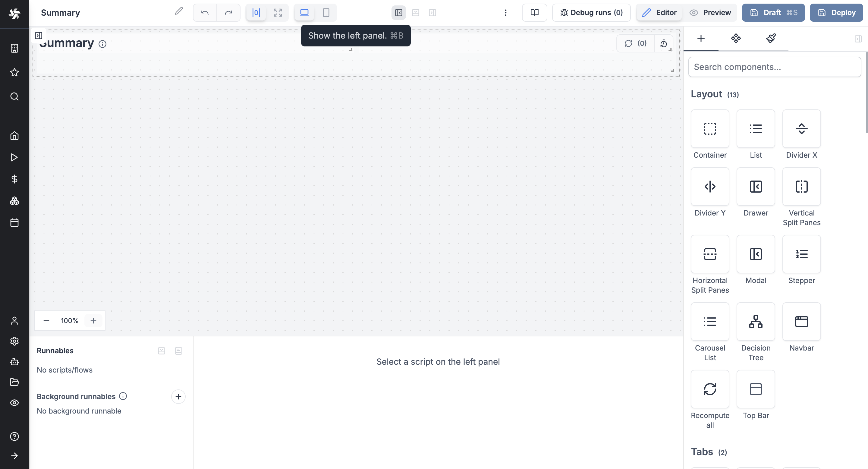Click the undo arrow in the toolbar
Viewport: 868px width, 469px height.
[205, 13]
